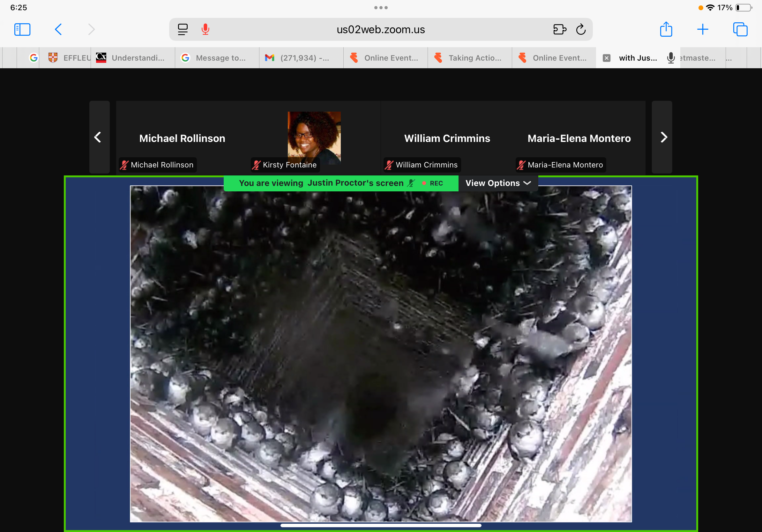
Task: Open the Share sheet icon
Action: 666,30
